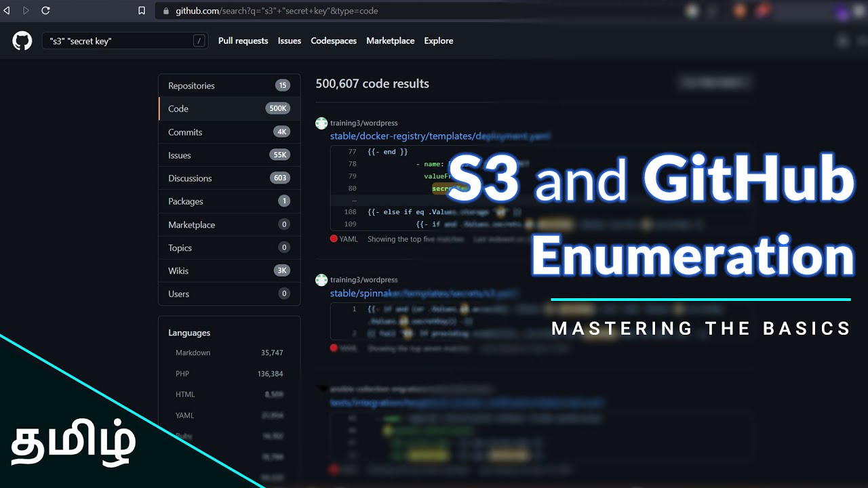Screen dimensions: 868x488
Task: Click the 15 repositories count badge
Action: (283, 85)
